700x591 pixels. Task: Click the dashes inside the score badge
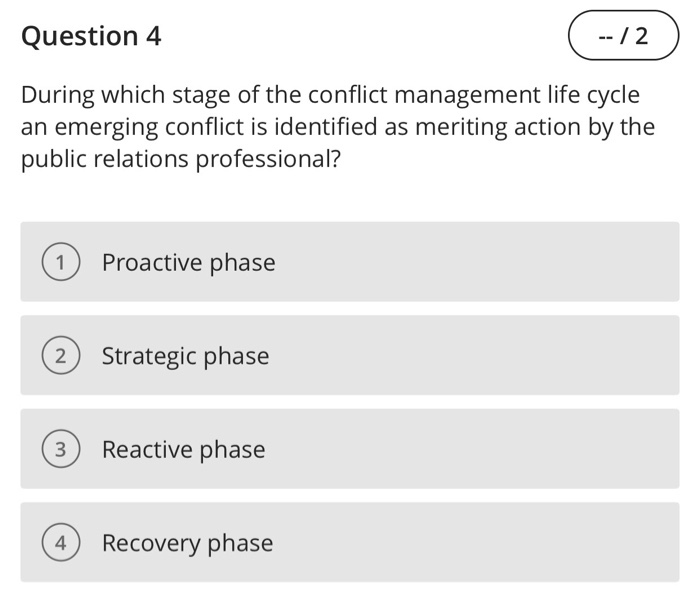tap(604, 37)
